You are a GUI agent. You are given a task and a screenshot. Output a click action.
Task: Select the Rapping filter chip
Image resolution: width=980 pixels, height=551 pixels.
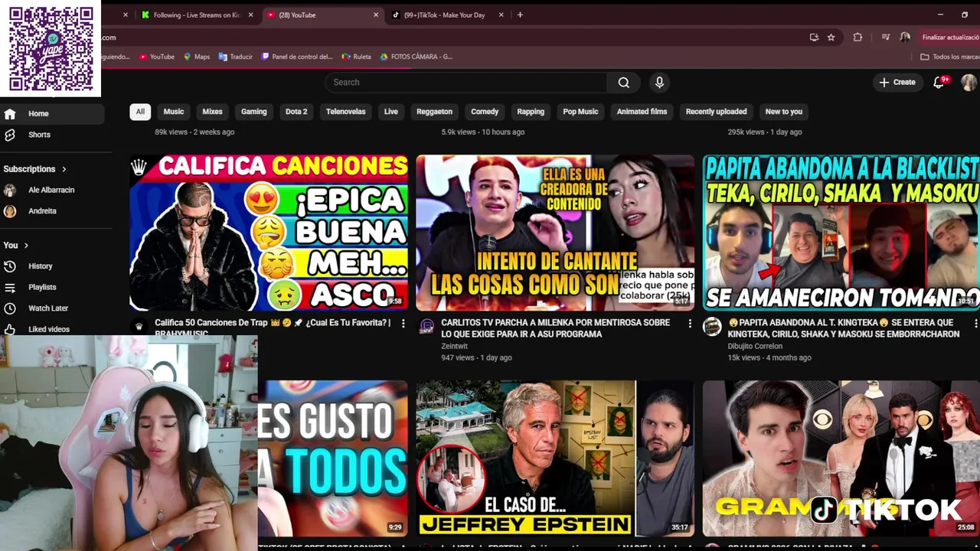click(531, 112)
